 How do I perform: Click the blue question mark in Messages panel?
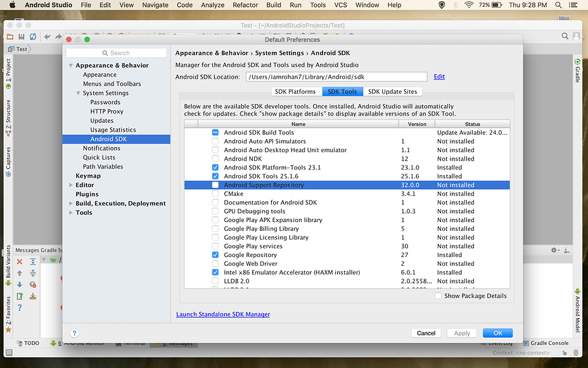pyautogui.click(x=20, y=308)
